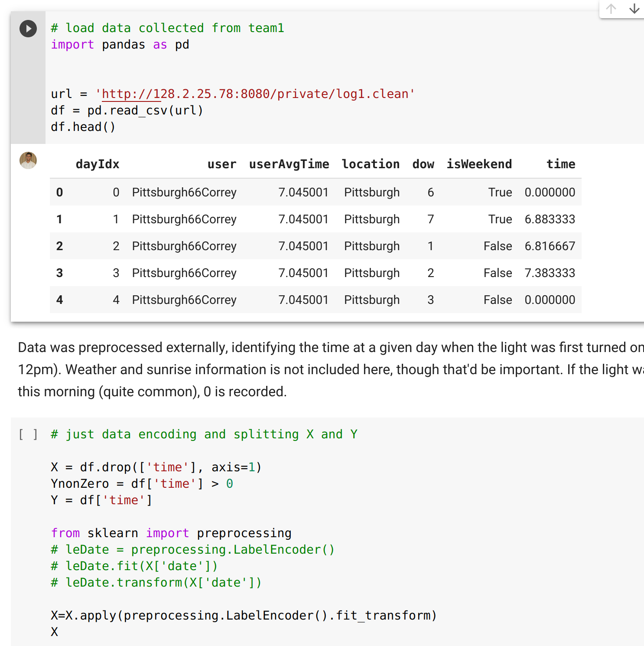Click the from sklearn import preprocessing line
644x646 pixels.
171,533
